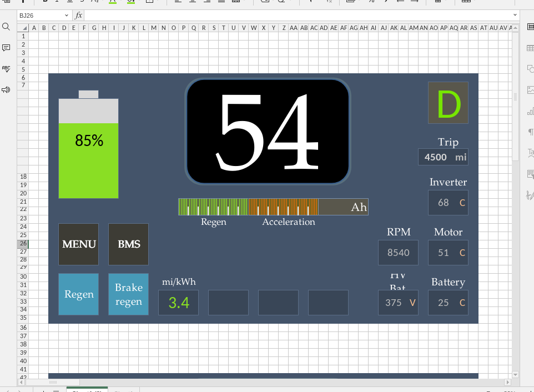Click the Ah section of the gauge bar
The image size is (534, 392).
pos(343,207)
